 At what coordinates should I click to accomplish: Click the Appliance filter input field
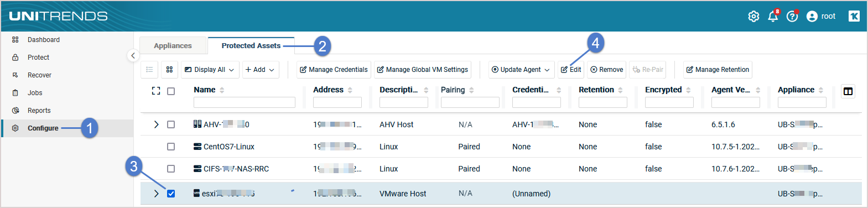tap(802, 102)
